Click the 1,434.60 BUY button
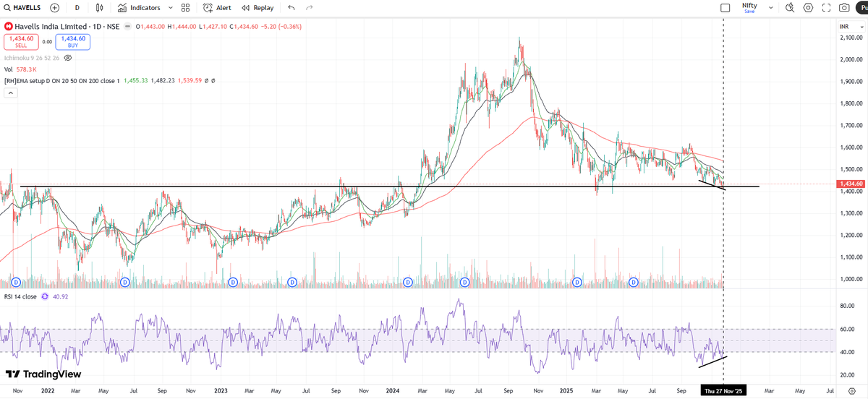The height and width of the screenshot is (399, 868). (73, 42)
